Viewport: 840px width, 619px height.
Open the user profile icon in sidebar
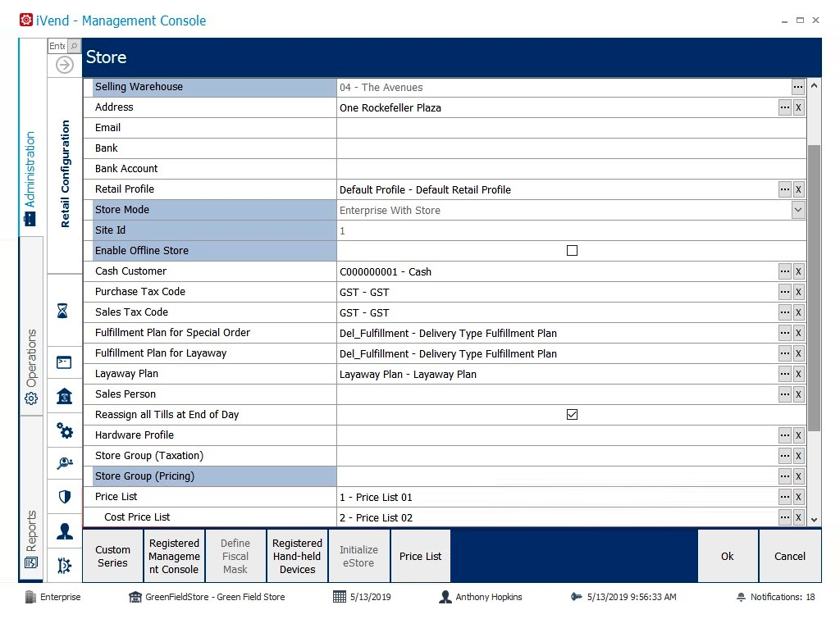(64, 530)
